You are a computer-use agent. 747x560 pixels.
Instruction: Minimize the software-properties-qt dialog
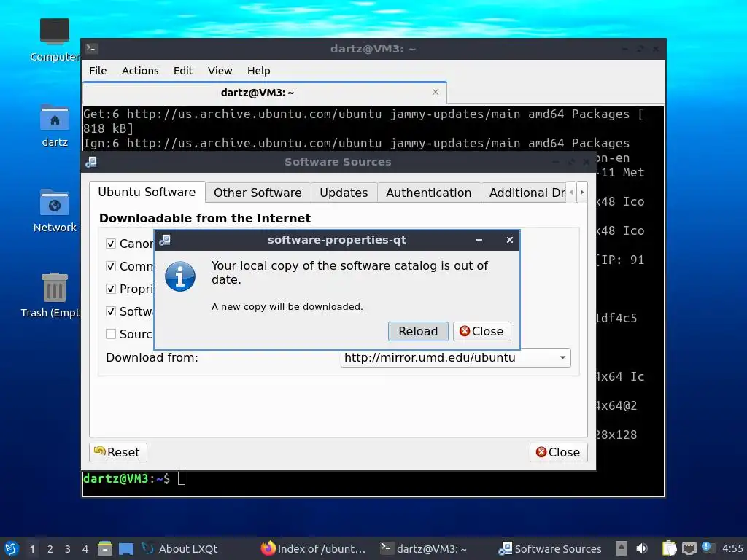(479, 239)
